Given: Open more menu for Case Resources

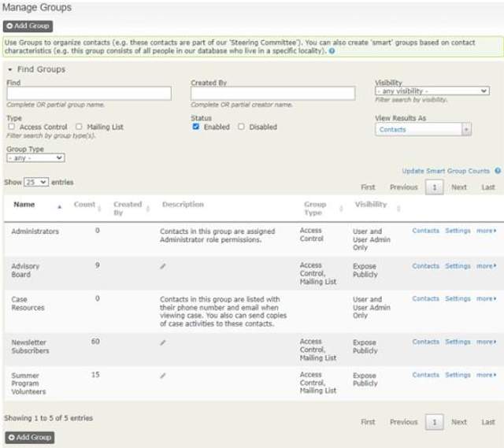Looking at the screenshot, I should 487,298.
